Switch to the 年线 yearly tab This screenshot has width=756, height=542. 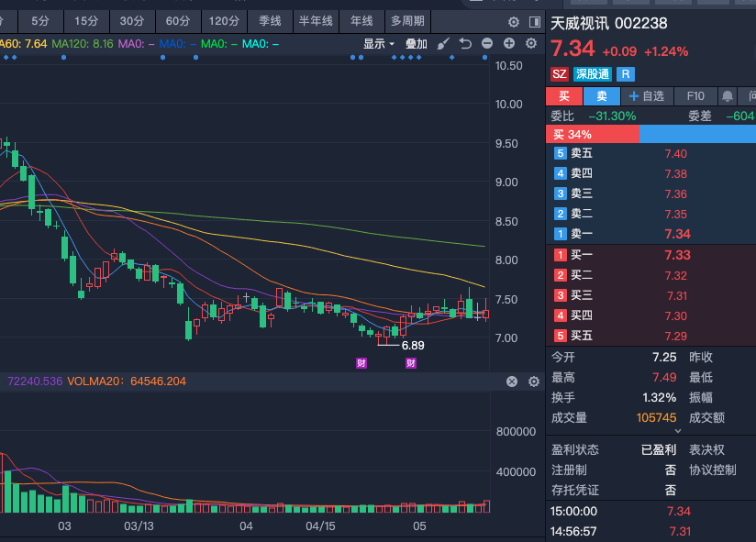pos(361,21)
